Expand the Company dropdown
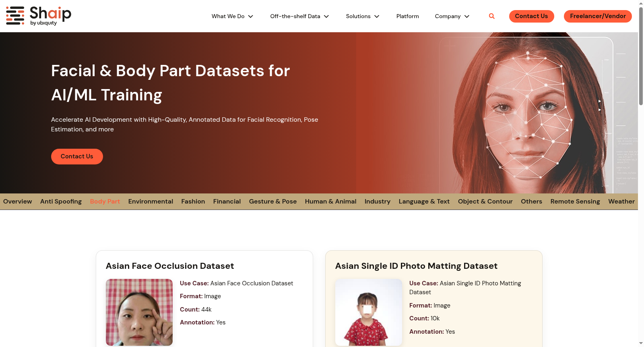Image resolution: width=644 pixels, height=347 pixels. [x=452, y=16]
